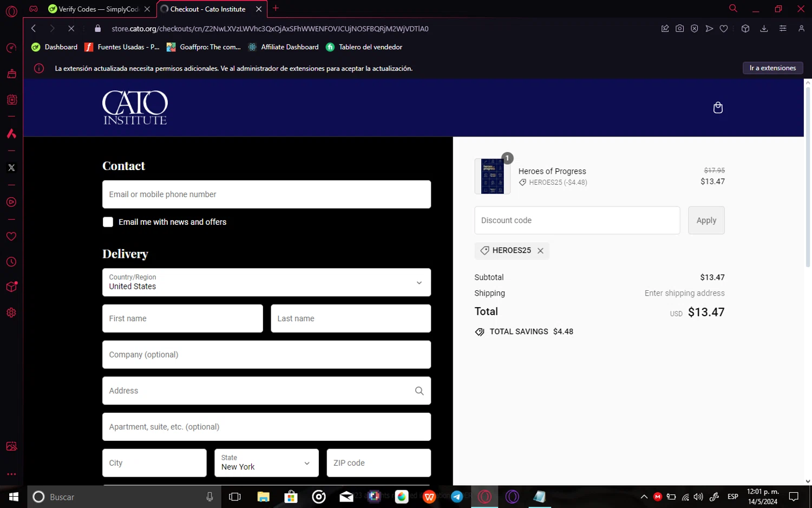812x508 pixels.
Task: Click Heroes of Progress book thumbnail
Action: (x=492, y=176)
